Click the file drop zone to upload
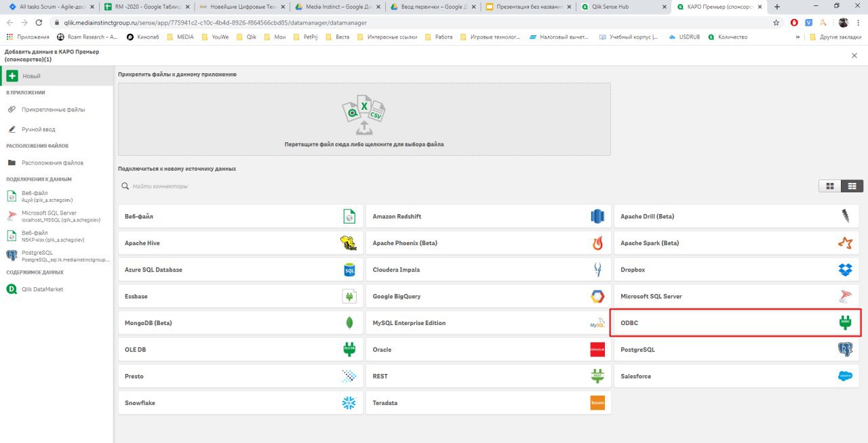The image size is (868, 443). pyautogui.click(x=364, y=119)
